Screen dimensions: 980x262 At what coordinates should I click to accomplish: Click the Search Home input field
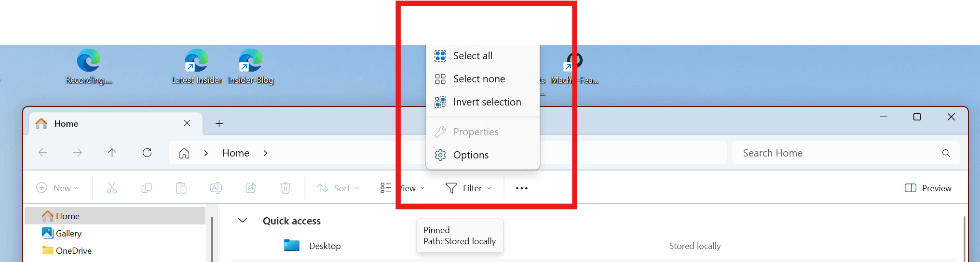pos(845,153)
